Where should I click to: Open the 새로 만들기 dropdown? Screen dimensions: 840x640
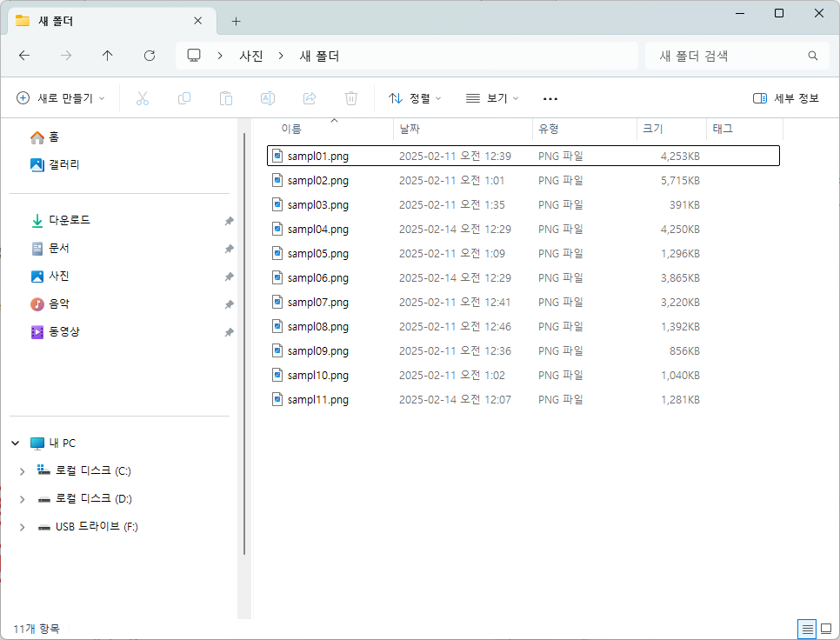pyautogui.click(x=61, y=98)
